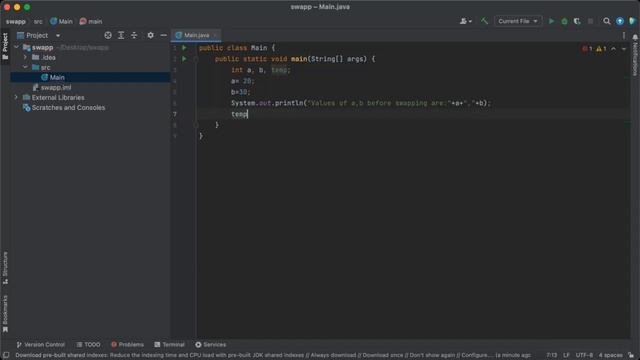Click Don't show again link in status bar
The width and height of the screenshot is (640, 360).
[x=433, y=355]
